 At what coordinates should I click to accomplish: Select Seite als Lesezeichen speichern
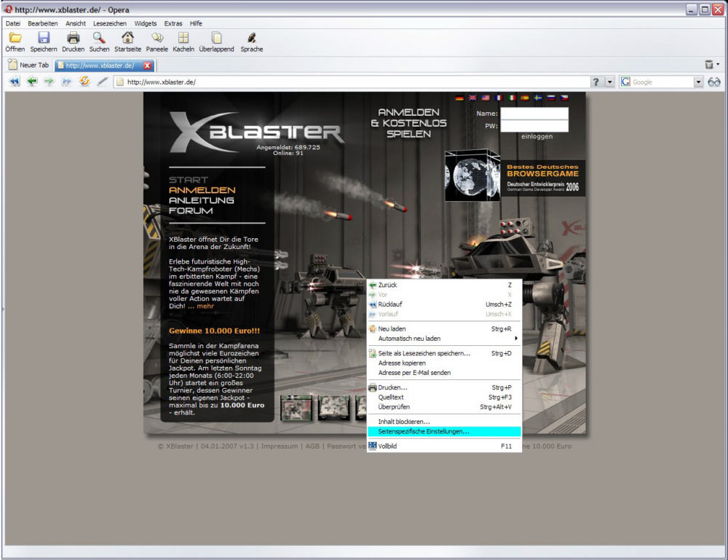click(x=444, y=353)
